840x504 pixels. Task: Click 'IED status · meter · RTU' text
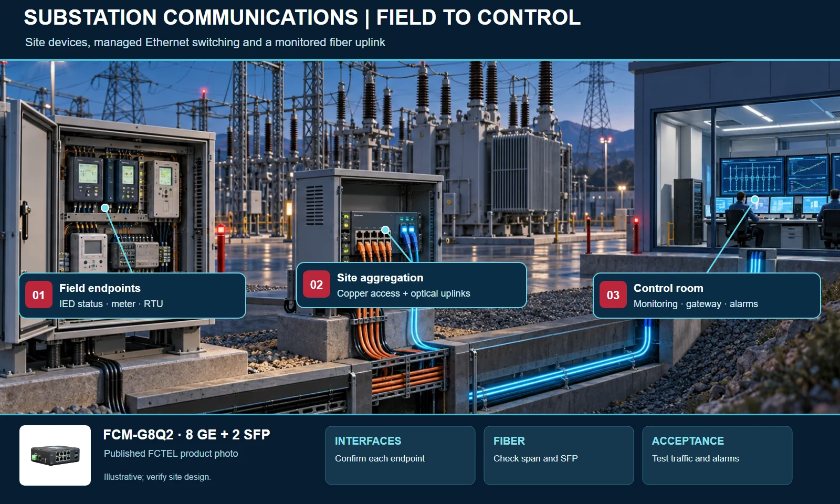tap(111, 304)
